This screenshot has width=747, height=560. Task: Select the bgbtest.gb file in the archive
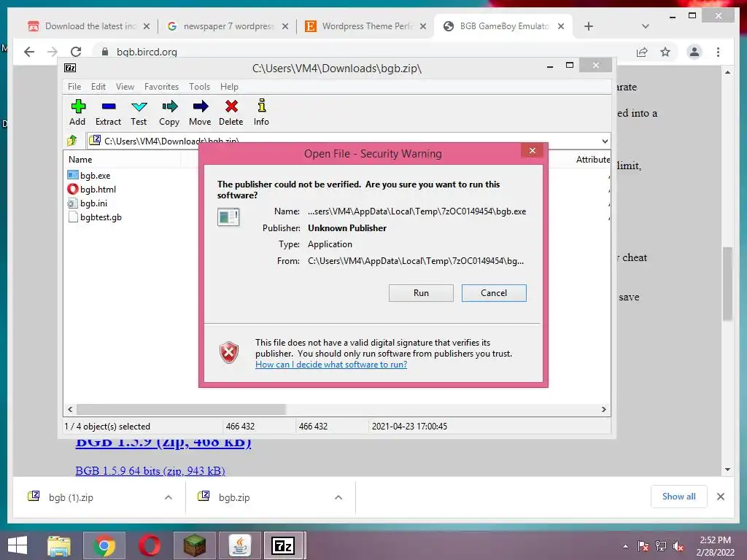(95, 217)
